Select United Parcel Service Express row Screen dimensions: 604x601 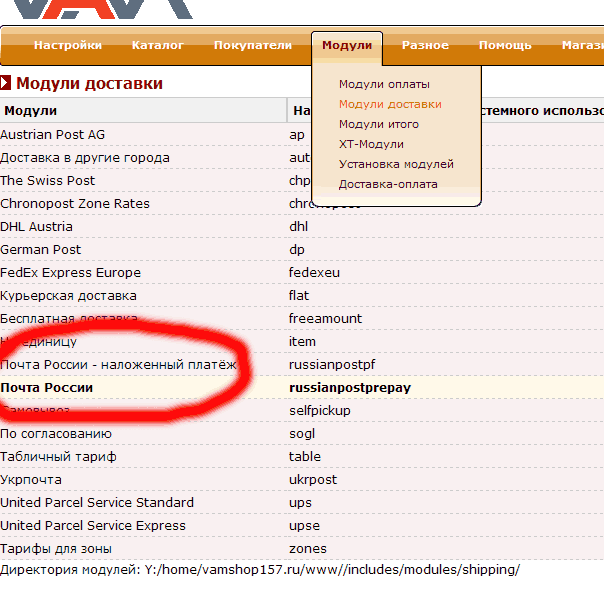click(93, 526)
